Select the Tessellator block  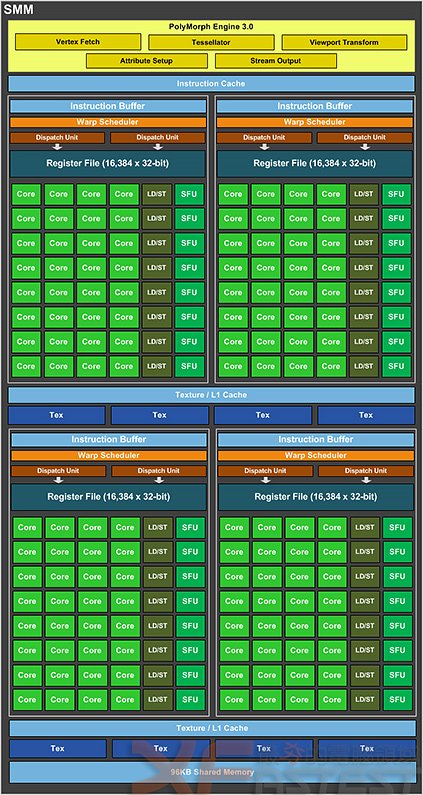tap(211, 43)
